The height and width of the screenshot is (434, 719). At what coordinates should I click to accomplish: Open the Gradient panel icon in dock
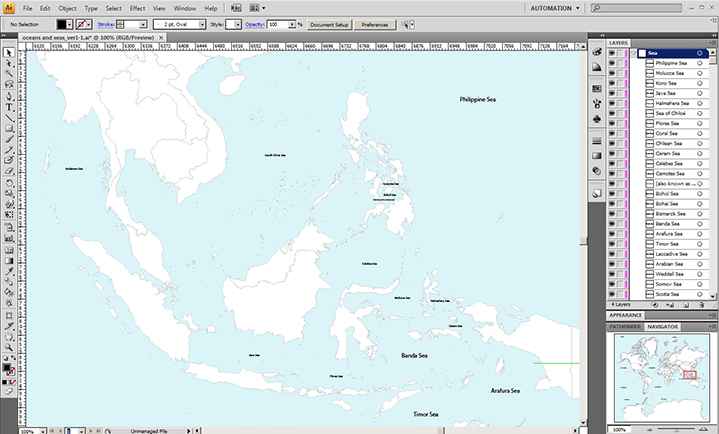(597, 155)
